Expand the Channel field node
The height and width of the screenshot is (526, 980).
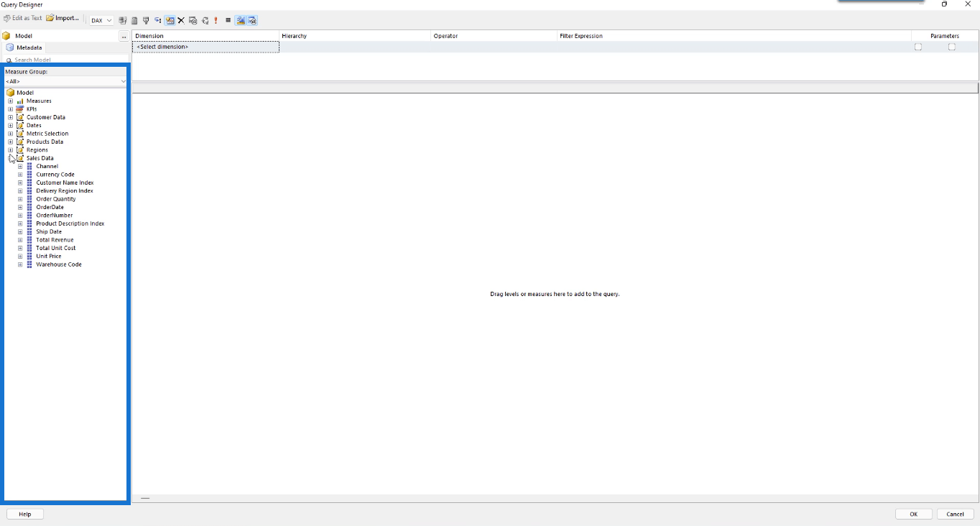tap(20, 166)
